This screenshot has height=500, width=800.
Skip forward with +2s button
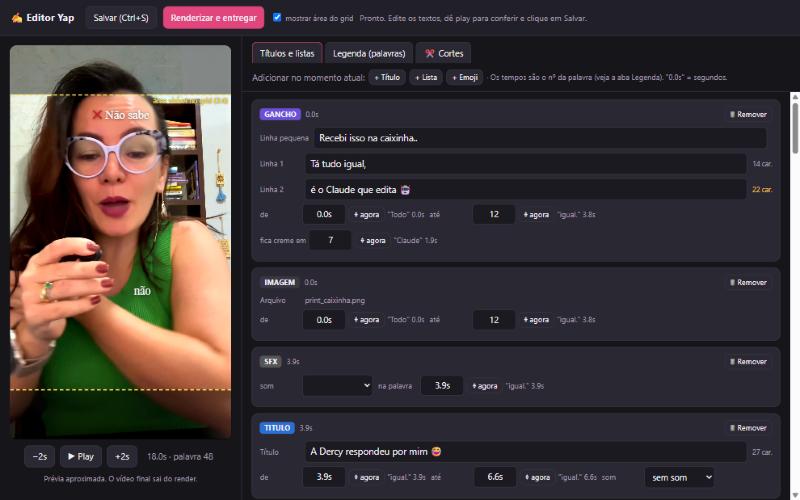[122, 457]
